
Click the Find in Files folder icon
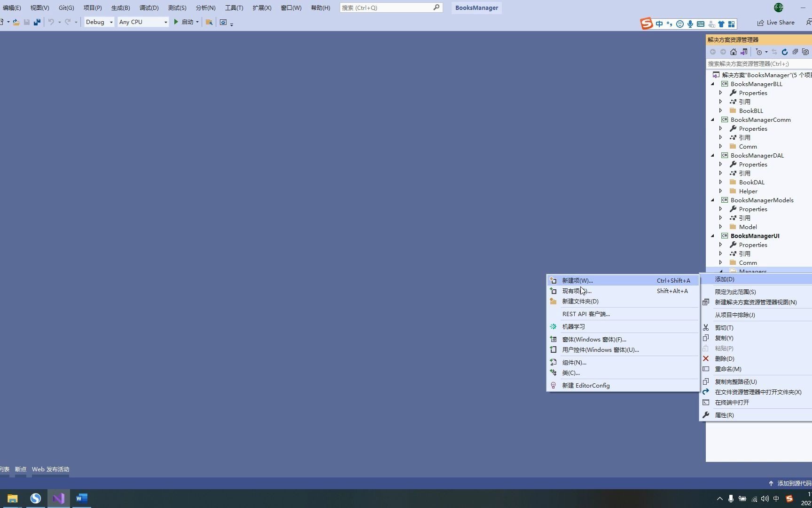209,22
